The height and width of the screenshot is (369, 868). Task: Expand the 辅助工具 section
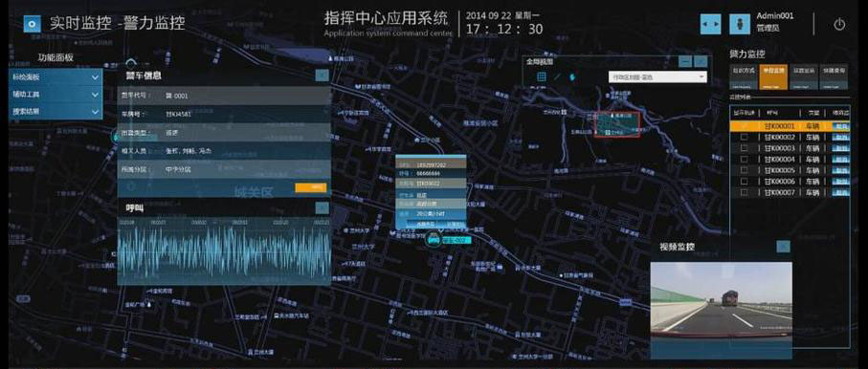click(56, 95)
